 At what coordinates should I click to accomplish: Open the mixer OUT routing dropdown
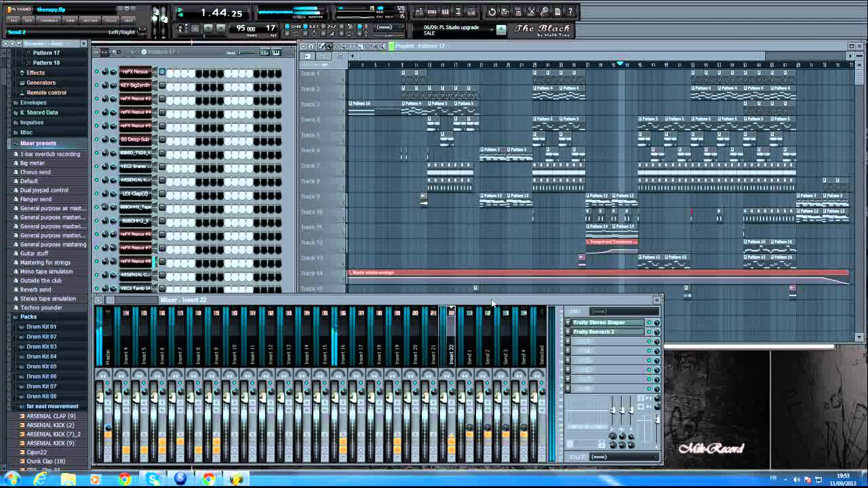624,457
